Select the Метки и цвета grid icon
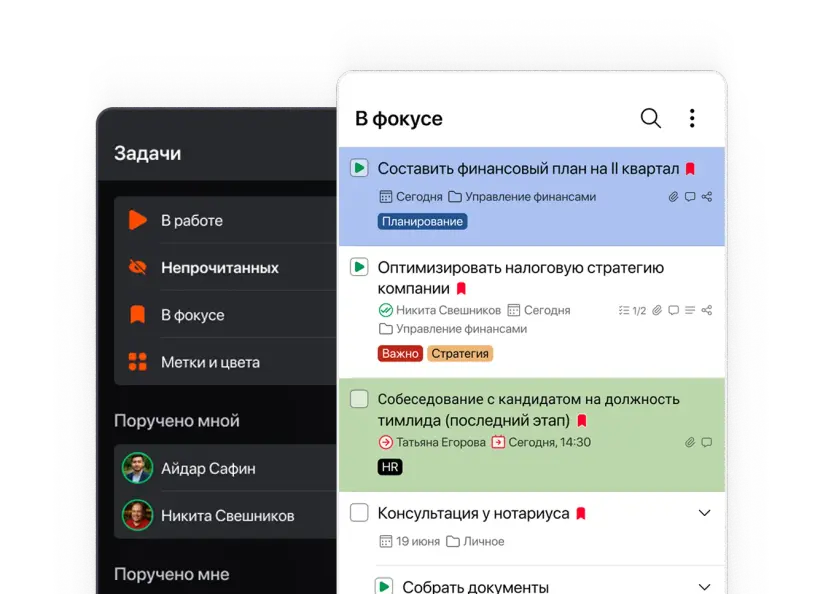823x594 pixels. [138, 362]
